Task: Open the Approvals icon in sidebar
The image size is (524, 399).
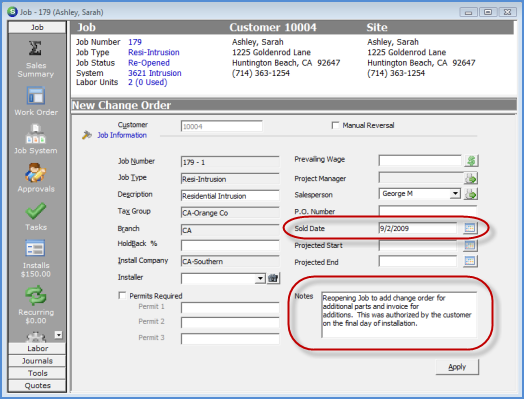Action: [35, 172]
